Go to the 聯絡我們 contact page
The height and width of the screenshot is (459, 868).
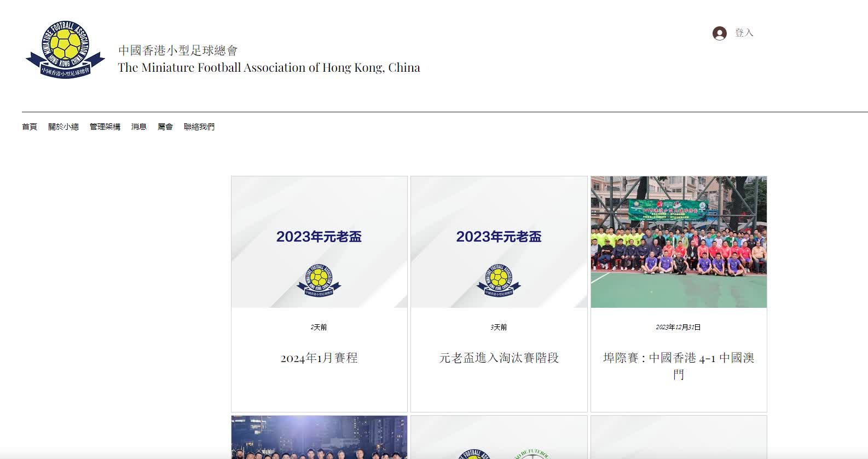[x=199, y=127]
